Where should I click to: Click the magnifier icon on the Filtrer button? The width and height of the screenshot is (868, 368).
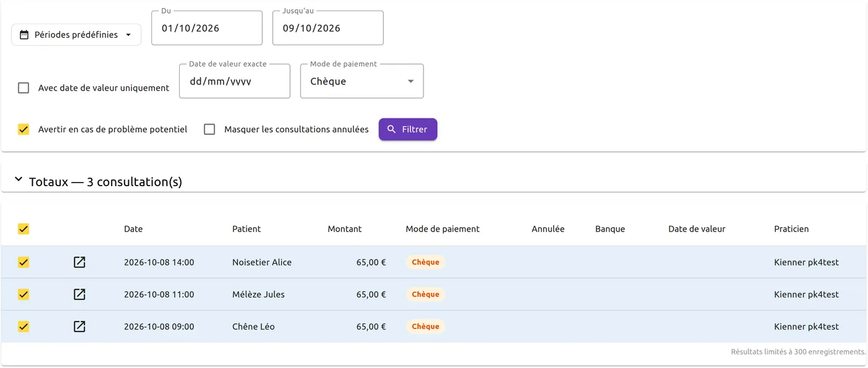[x=391, y=130]
